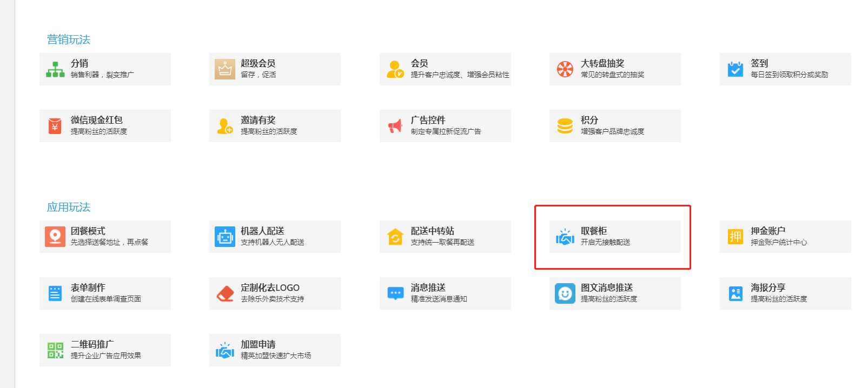
Task: Open 团餐模式 group meal mode
Action: coord(104,237)
